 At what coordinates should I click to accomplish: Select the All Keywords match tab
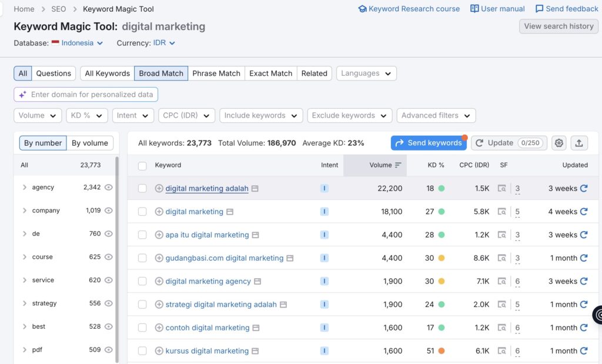pyautogui.click(x=108, y=74)
